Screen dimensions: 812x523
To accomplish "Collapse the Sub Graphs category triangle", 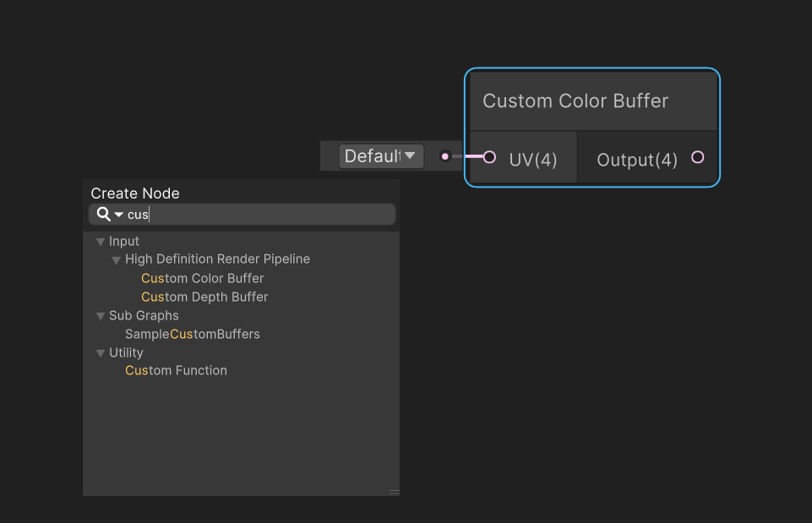I will [101, 316].
